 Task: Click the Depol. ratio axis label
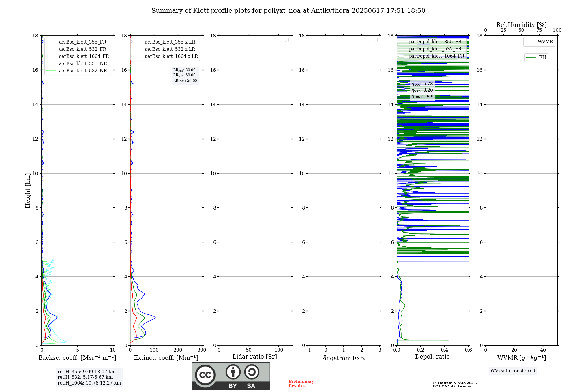[x=432, y=357]
